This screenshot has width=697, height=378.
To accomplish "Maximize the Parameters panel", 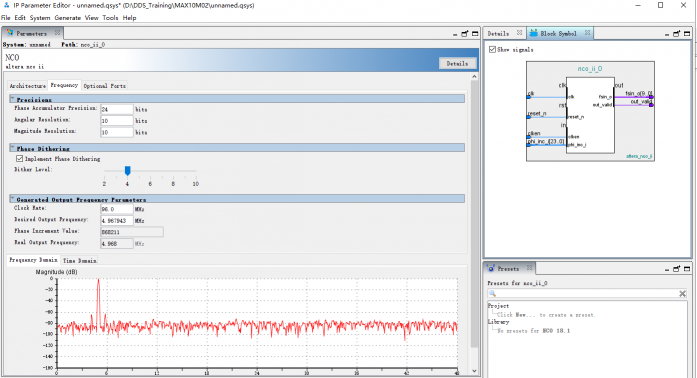I will (x=475, y=34).
